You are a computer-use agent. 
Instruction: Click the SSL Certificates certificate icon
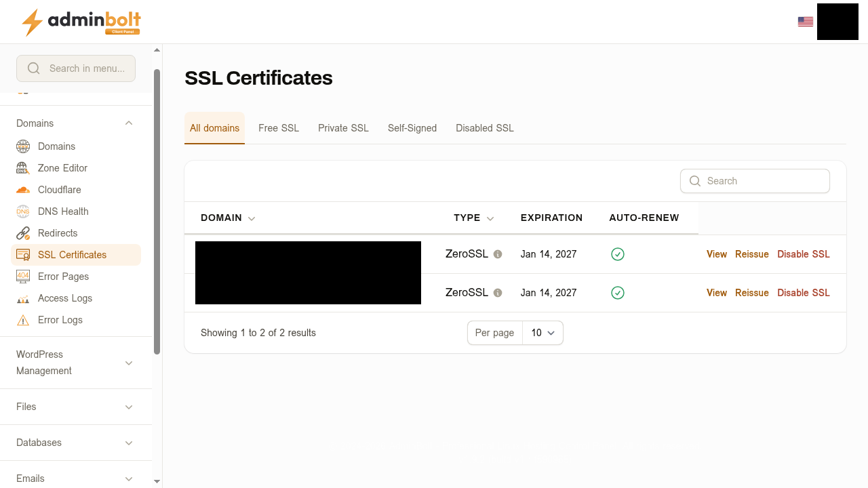(x=23, y=255)
